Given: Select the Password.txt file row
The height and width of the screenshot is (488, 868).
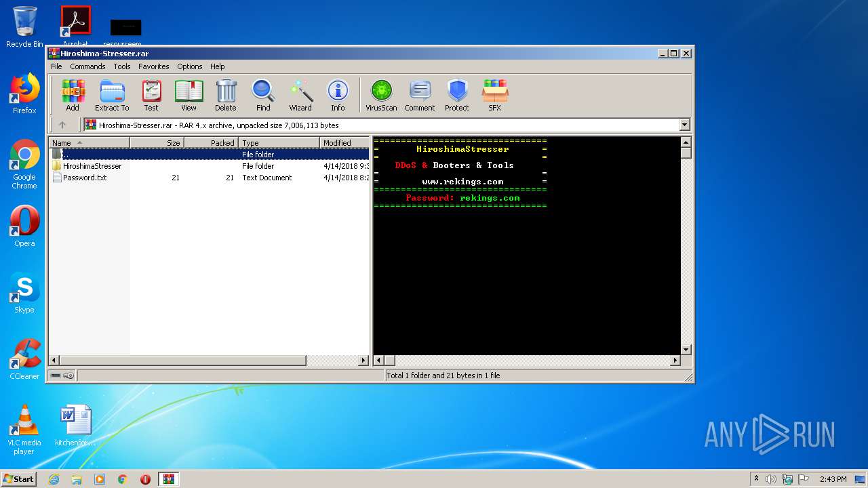Looking at the screenshot, I should [x=210, y=178].
